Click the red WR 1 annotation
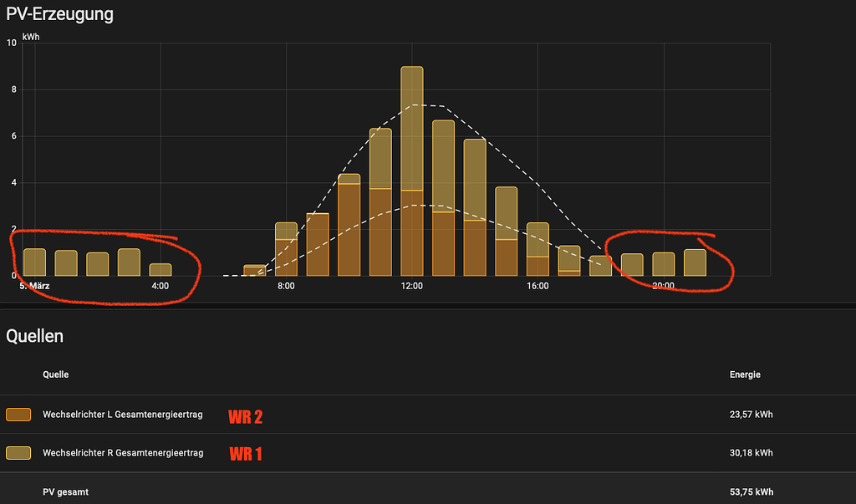 [244, 452]
